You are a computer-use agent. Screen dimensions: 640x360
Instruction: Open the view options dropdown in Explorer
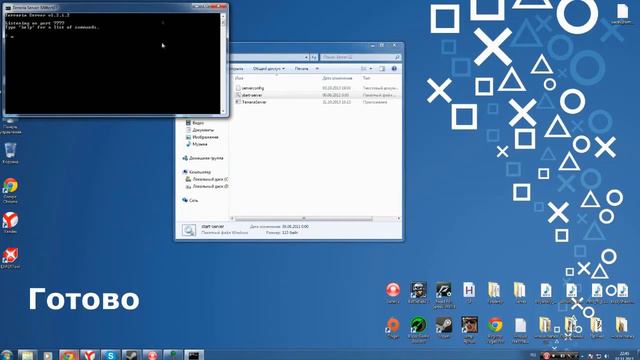(x=371, y=69)
